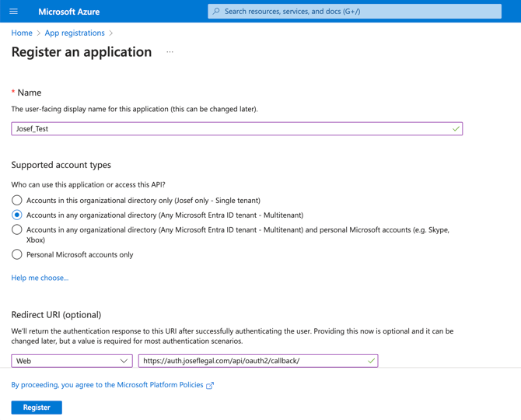Click the Name input field with Josef_Test

pos(233,128)
